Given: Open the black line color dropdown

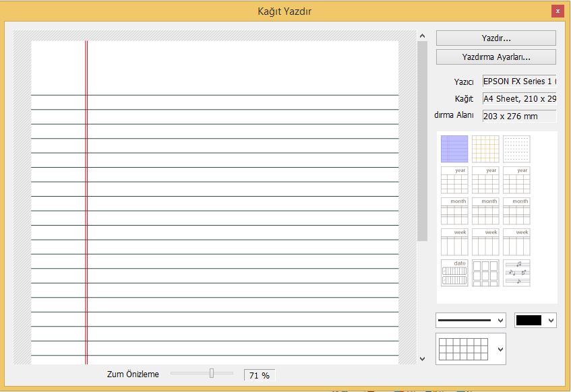Looking at the screenshot, I should 535,321.
